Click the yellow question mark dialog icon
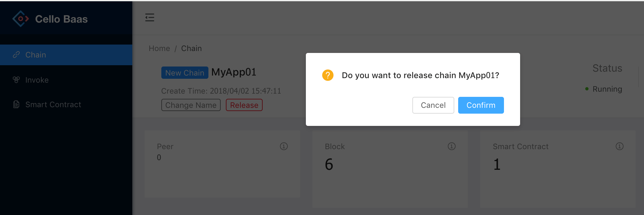Image resolution: width=644 pixels, height=215 pixels. point(327,75)
